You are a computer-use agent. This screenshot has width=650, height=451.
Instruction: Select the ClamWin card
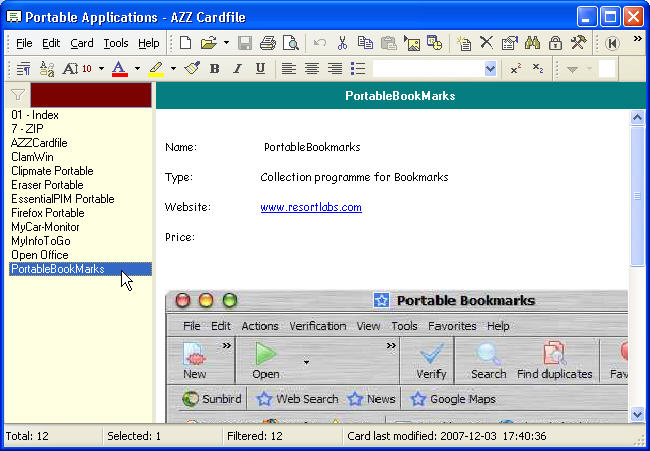80,157
